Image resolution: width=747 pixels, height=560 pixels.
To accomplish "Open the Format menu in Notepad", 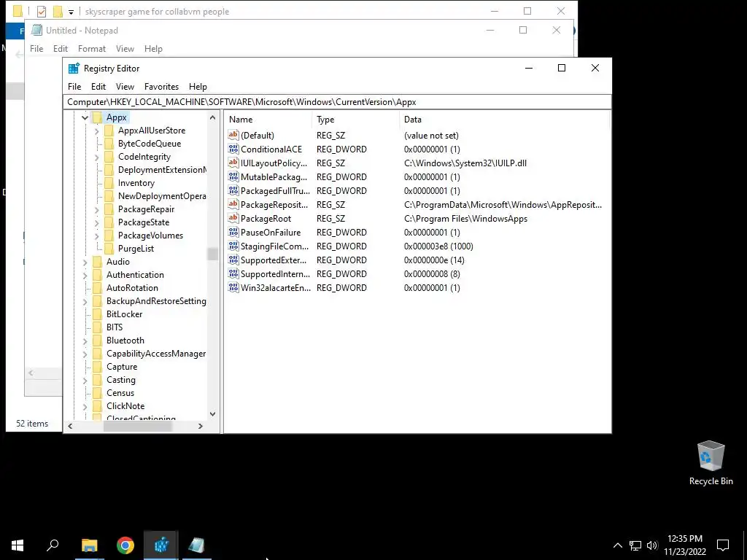I will coord(92,49).
